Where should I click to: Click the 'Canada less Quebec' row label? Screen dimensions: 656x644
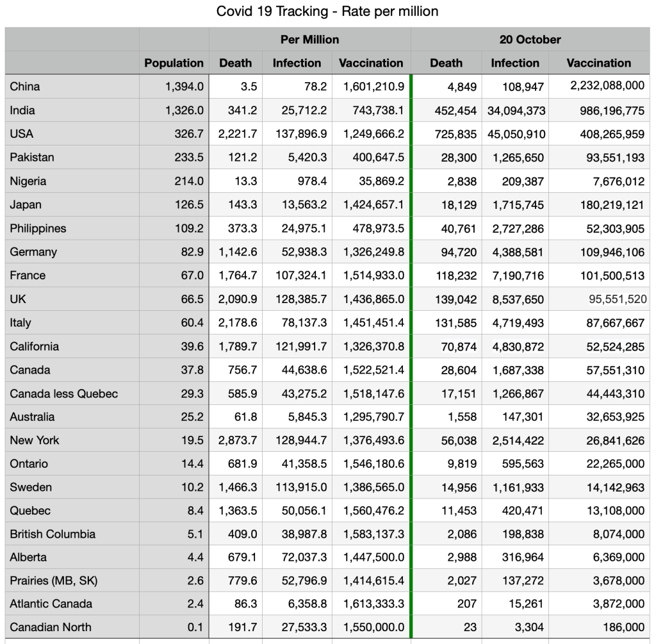pyautogui.click(x=63, y=393)
